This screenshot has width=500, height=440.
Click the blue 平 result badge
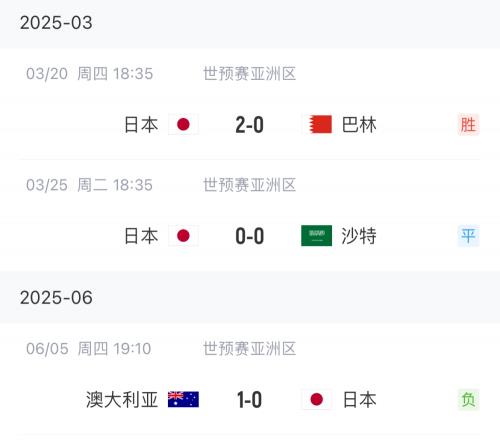(468, 236)
